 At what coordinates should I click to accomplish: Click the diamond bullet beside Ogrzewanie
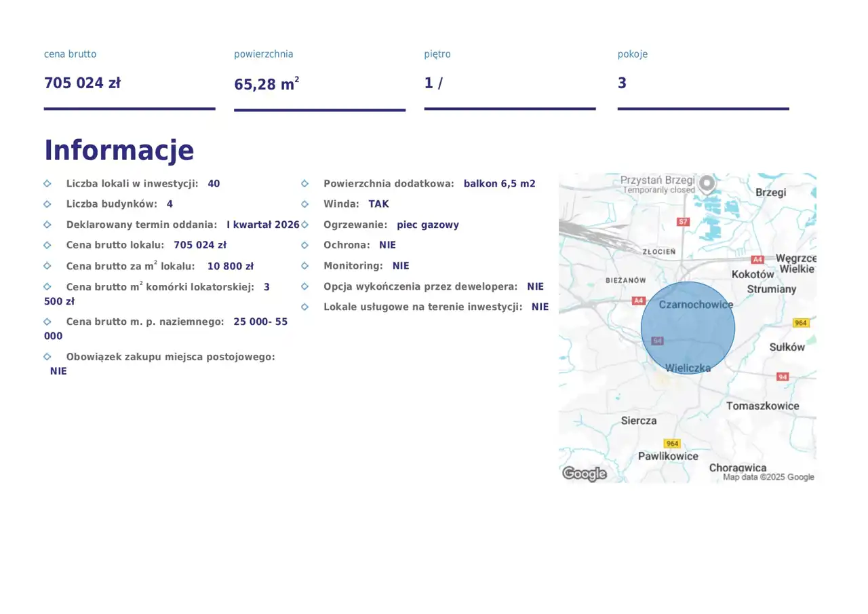coord(304,225)
